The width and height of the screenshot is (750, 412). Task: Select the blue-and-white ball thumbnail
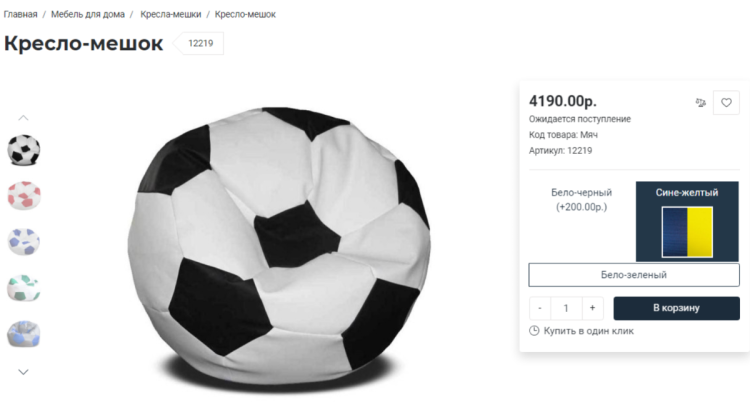[24, 242]
